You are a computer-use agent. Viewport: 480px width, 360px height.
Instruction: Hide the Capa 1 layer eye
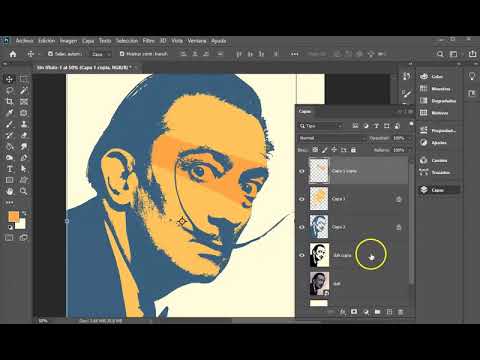[302, 199]
